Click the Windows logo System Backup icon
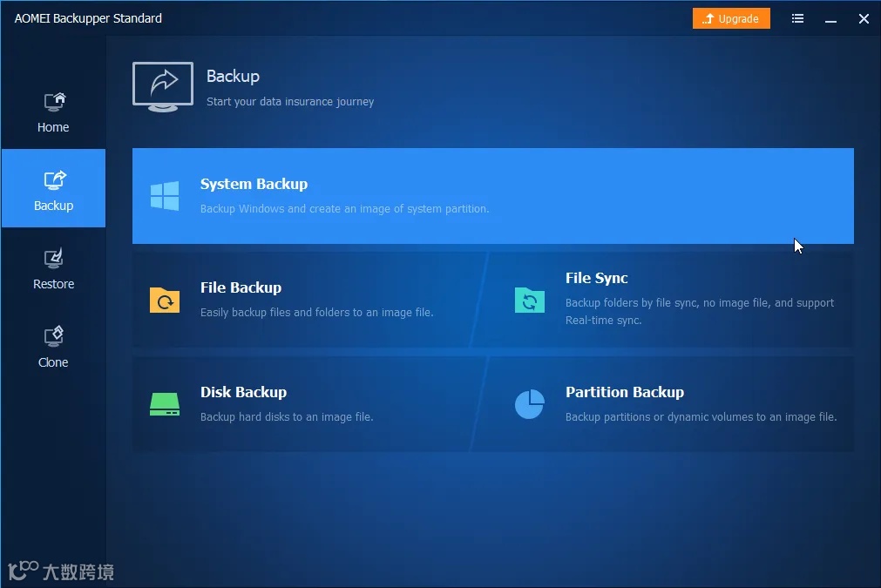 coord(165,195)
